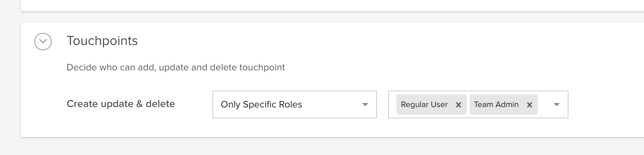Screen dimensions: 644x155
Task: Click the arrow of the Only Specific Roles dropdown
Action: coord(365,104)
